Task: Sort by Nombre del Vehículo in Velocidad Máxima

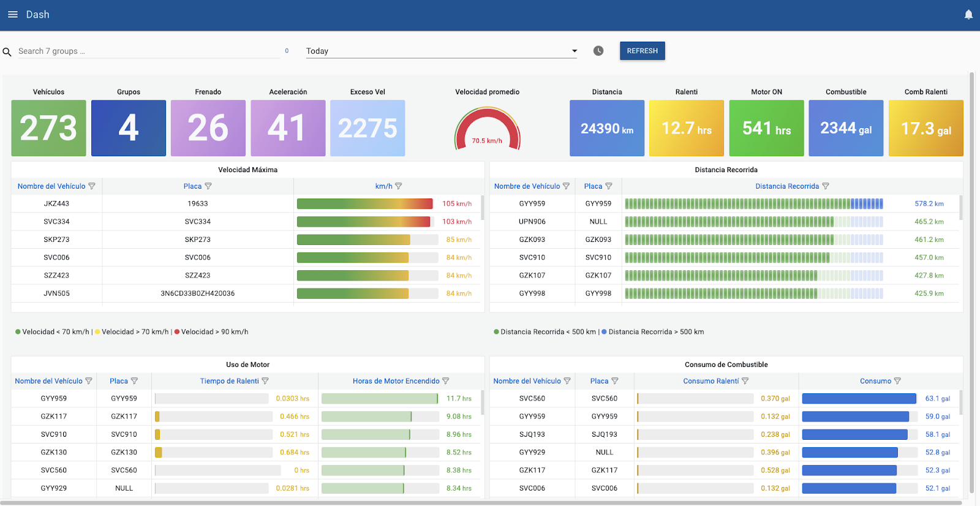Action: [51, 186]
